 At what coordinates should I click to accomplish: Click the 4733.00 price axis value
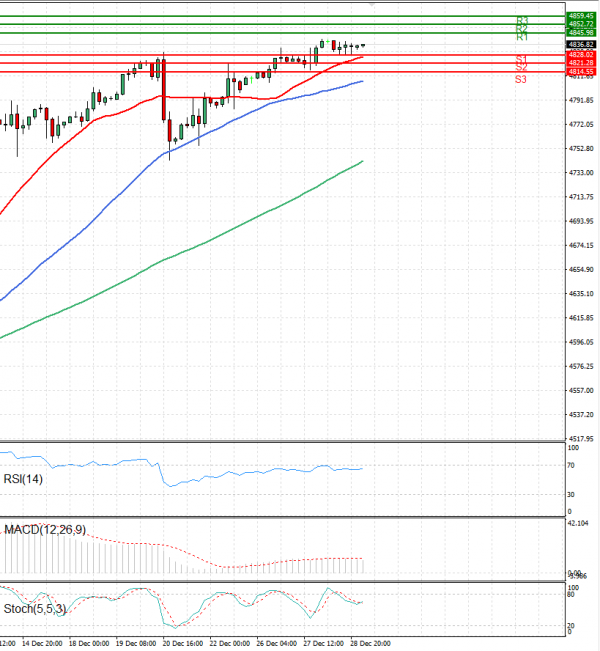(x=581, y=173)
